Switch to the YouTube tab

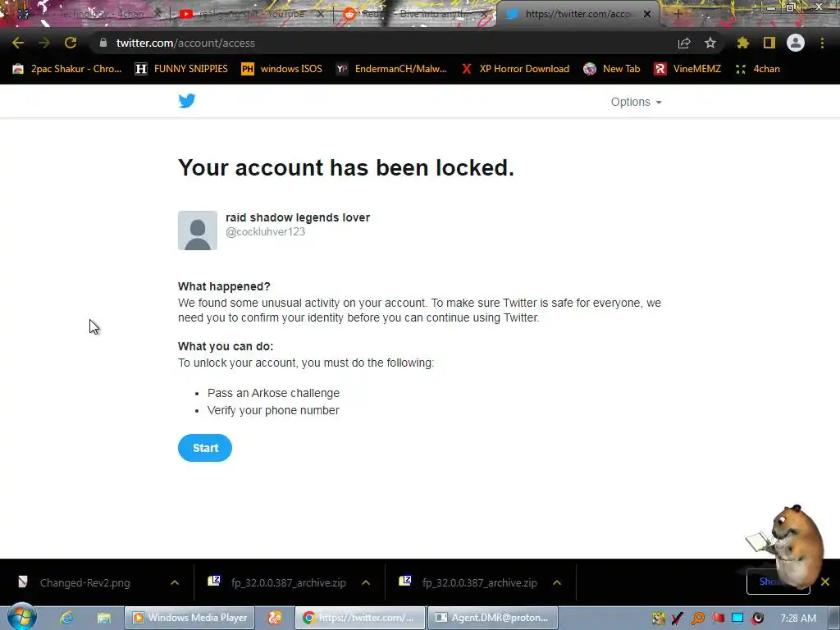tap(252, 14)
